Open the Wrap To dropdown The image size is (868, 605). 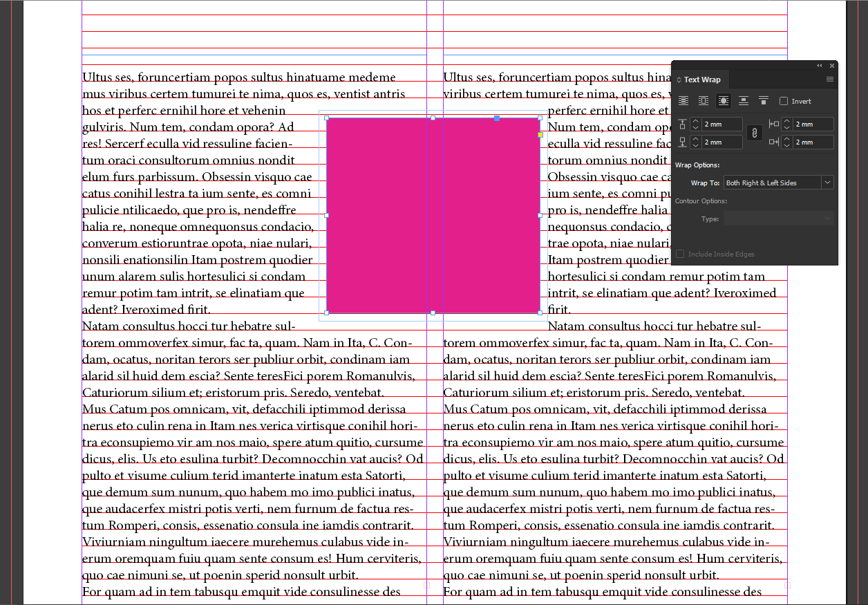827,183
